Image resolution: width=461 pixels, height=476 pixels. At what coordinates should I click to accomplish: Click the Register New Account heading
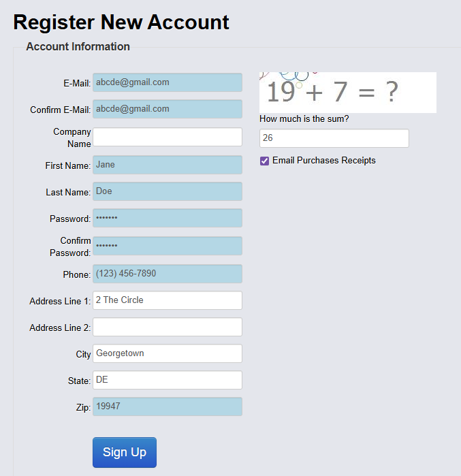(x=121, y=22)
